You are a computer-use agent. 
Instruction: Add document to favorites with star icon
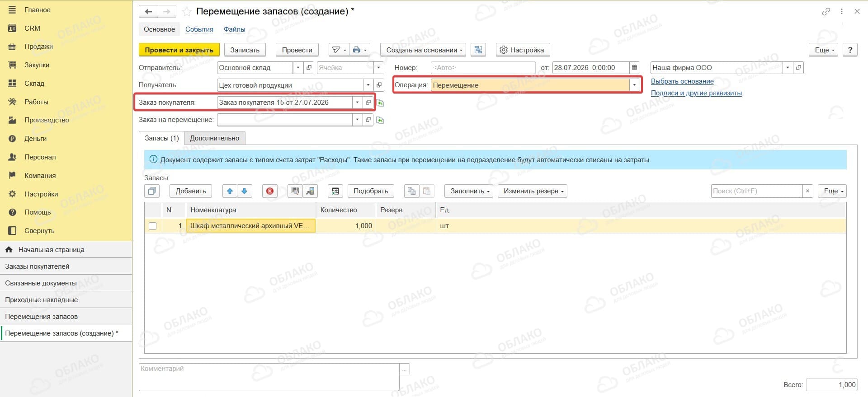[x=186, y=12]
